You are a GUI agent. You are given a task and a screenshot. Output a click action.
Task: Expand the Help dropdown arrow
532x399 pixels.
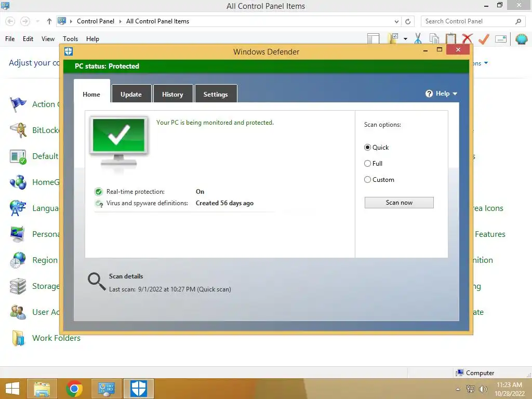[x=455, y=94]
